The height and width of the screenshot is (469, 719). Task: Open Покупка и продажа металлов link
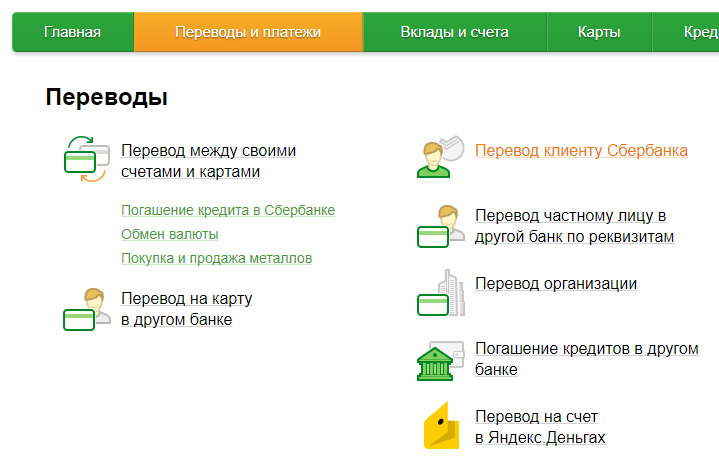tap(216, 258)
